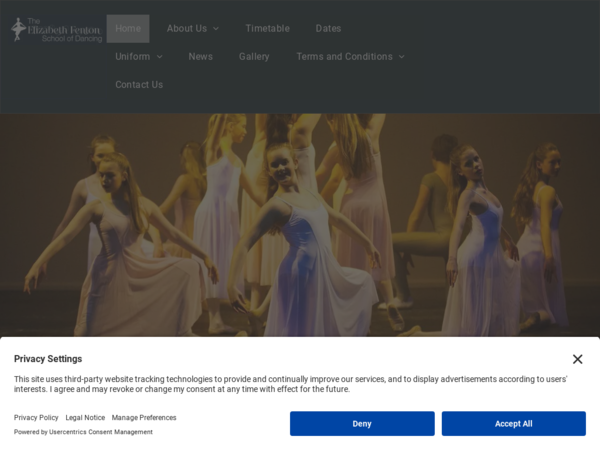
Task: Click the Uniform menu label
Action: coord(132,57)
